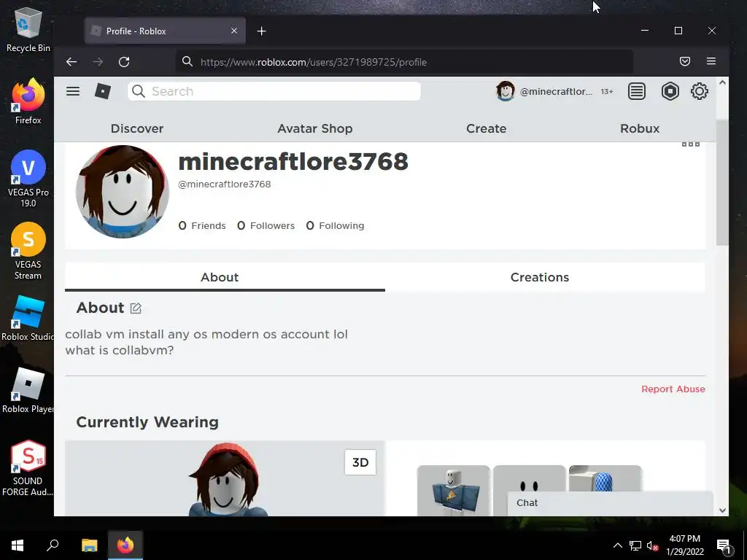Open network status tray icon
This screenshot has width=747, height=560.
point(635,545)
